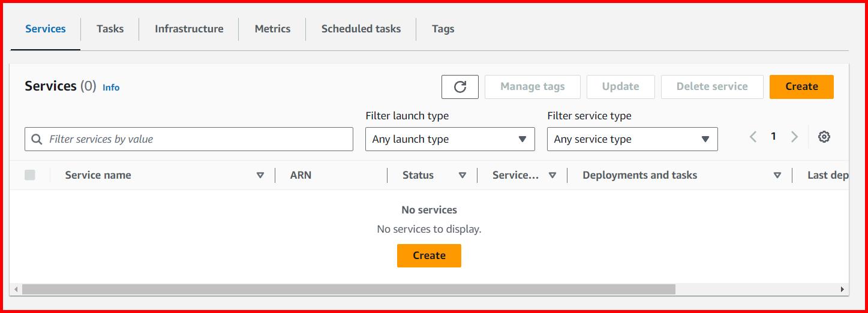The image size is (868, 313).
Task: Click the Service name column header
Action: click(x=98, y=175)
